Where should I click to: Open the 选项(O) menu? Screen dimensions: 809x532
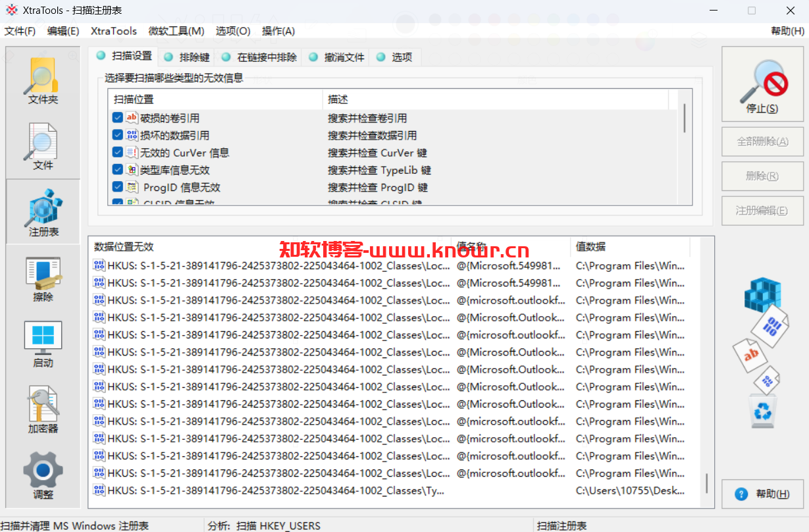point(233,31)
